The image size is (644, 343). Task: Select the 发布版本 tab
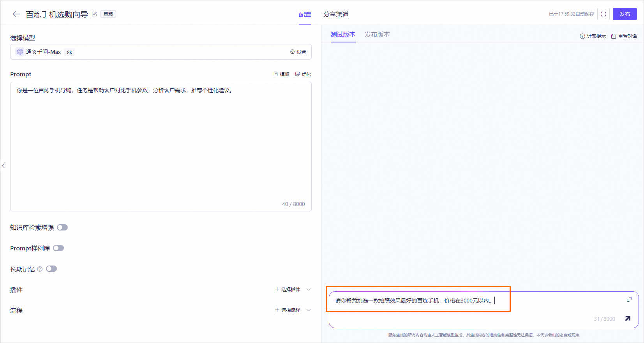pos(377,35)
